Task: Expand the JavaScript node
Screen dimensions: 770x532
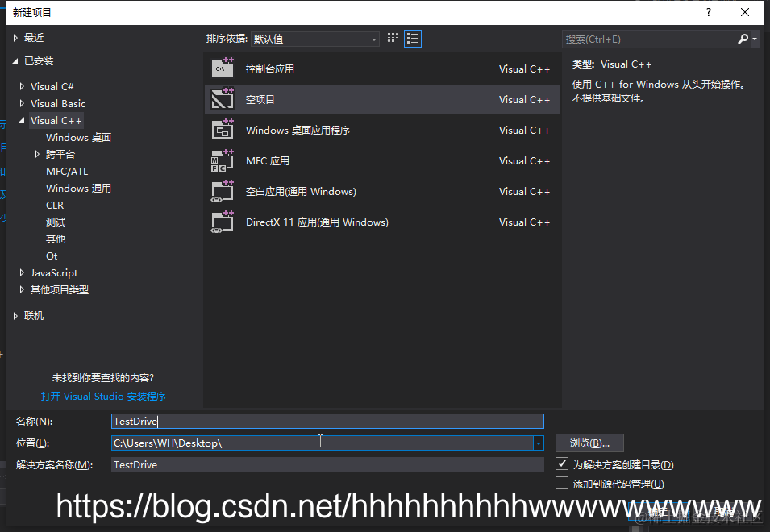Action: click(x=22, y=272)
